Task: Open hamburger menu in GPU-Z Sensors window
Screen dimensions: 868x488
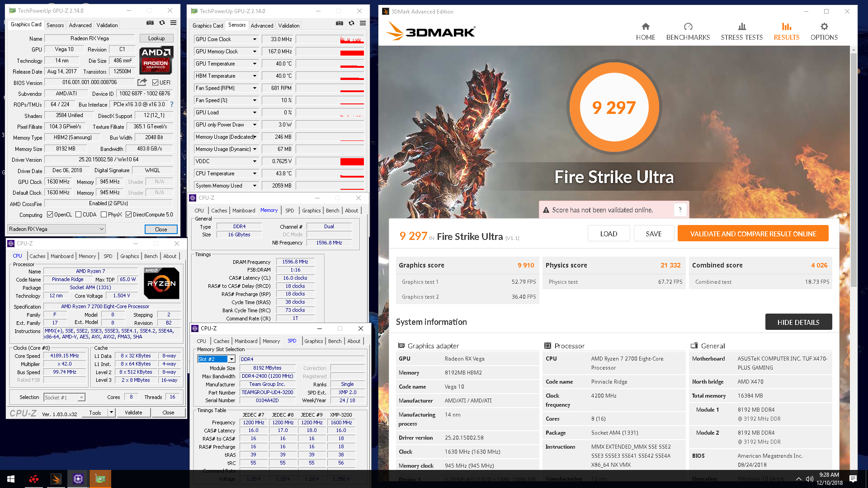Action: click(363, 23)
